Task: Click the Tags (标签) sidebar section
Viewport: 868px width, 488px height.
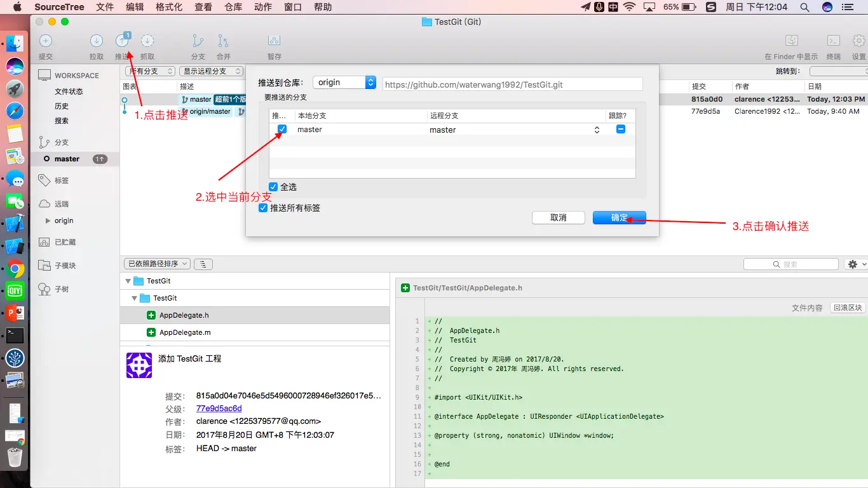Action: (x=62, y=180)
